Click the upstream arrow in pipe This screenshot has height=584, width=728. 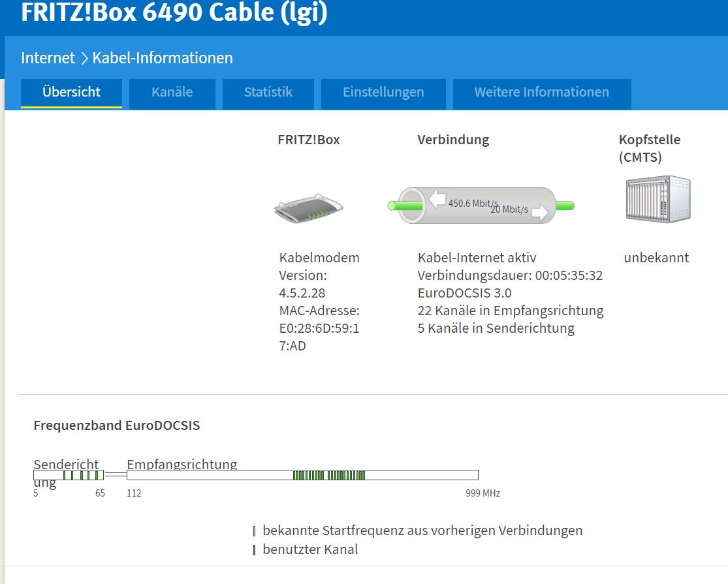(539, 212)
